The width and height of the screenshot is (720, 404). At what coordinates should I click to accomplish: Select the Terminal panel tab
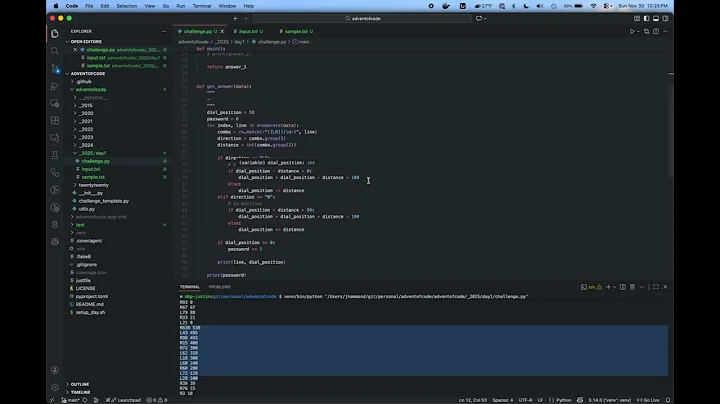click(x=190, y=287)
